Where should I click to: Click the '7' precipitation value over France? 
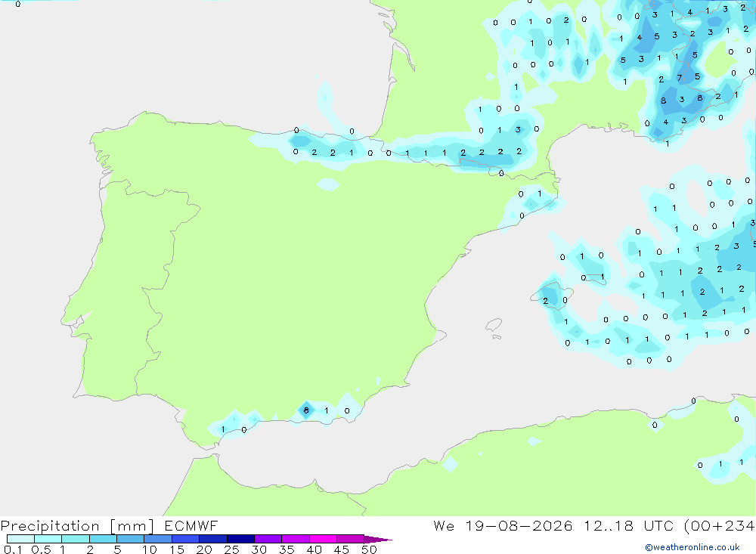coord(680,78)
